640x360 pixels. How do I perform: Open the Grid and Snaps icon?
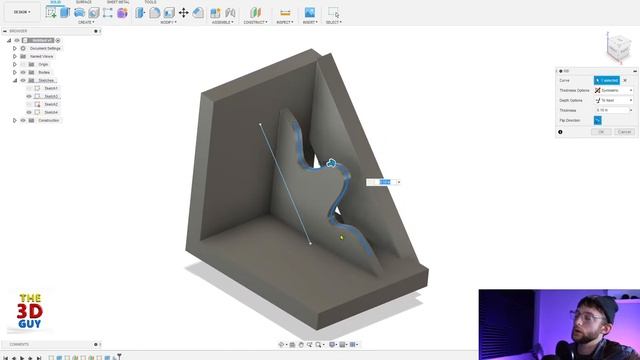click(x=342, y=345)
